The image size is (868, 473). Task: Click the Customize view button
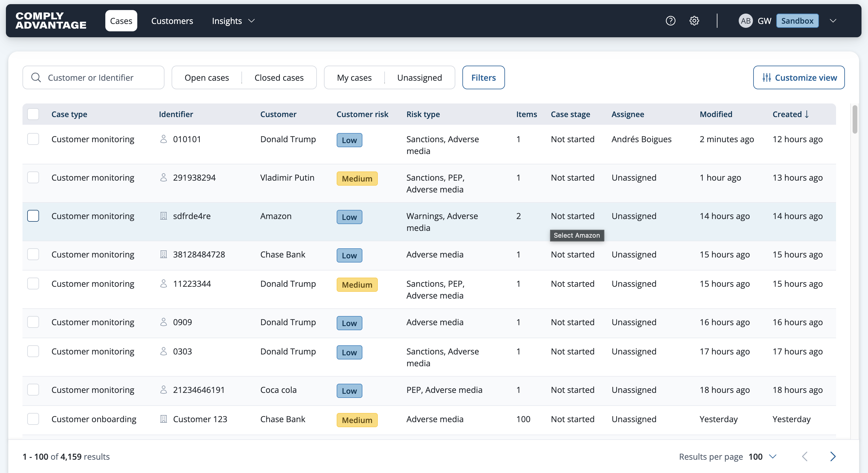pyautogui.click(x=799, y=77)
